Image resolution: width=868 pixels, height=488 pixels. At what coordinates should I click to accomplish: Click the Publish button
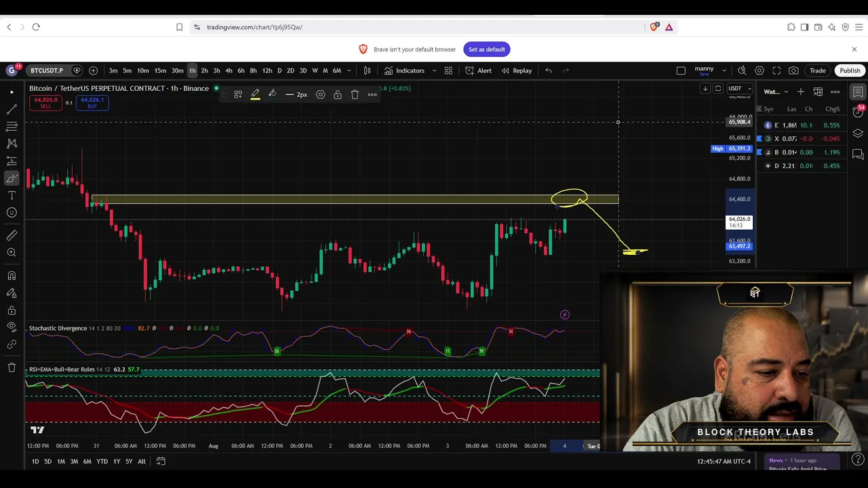[850, 70]
